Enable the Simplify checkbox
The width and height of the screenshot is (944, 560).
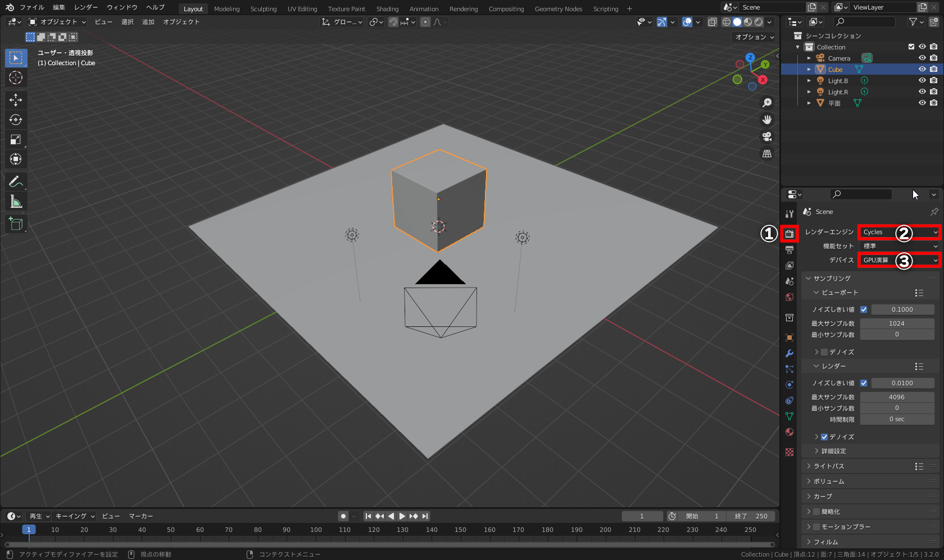[816, 512]
